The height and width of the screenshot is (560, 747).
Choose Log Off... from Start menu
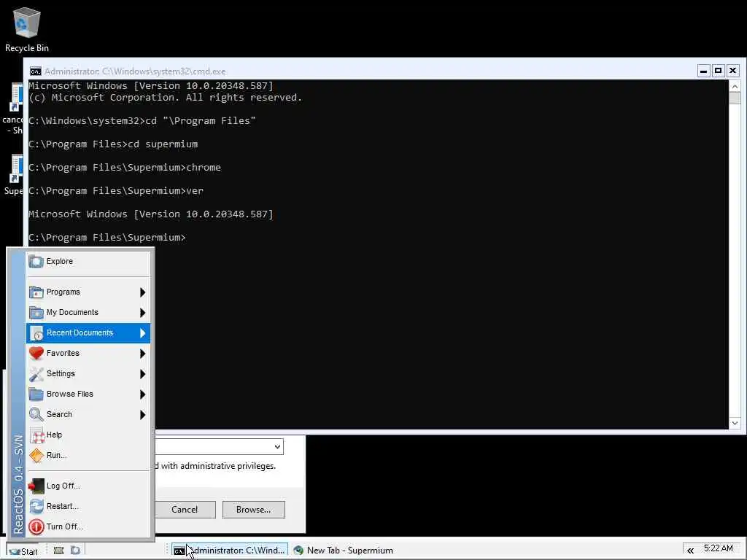88,486
